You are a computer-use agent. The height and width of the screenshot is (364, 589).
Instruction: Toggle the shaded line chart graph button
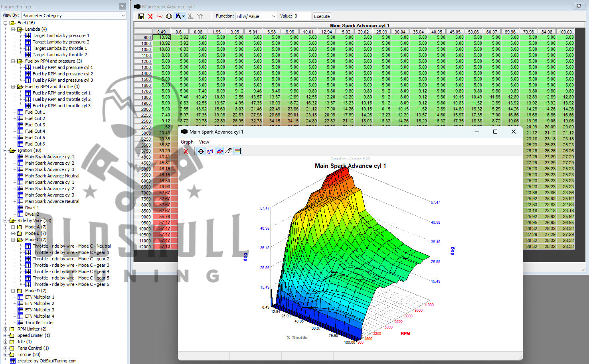(219, 151)
